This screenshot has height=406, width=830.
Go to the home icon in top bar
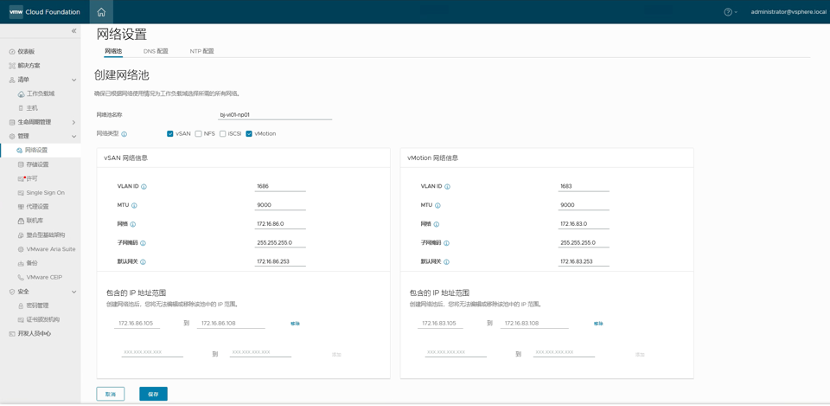(101, 12)
